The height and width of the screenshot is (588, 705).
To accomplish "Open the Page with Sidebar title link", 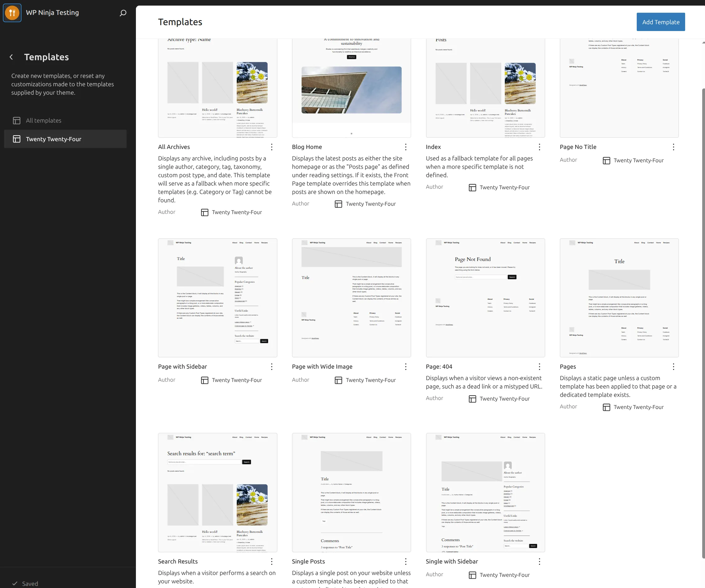I will pyautogui.click(x=182, y=366).
